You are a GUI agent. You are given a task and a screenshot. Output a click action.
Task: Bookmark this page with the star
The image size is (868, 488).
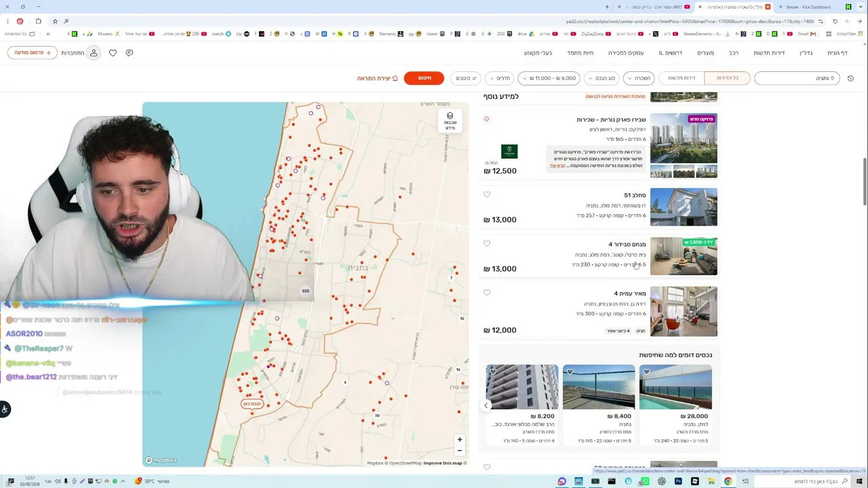(55, 22)
